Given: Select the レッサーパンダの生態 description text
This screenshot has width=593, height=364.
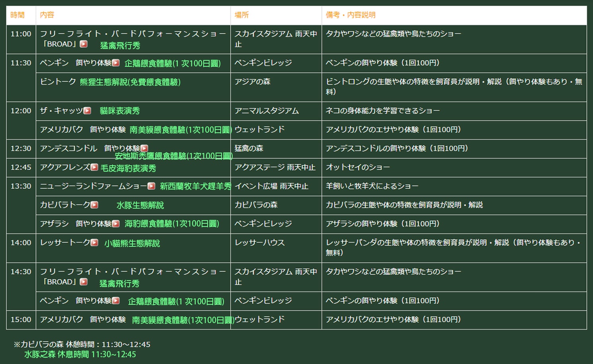Looking at the screenshot, I should click(453, 247).
